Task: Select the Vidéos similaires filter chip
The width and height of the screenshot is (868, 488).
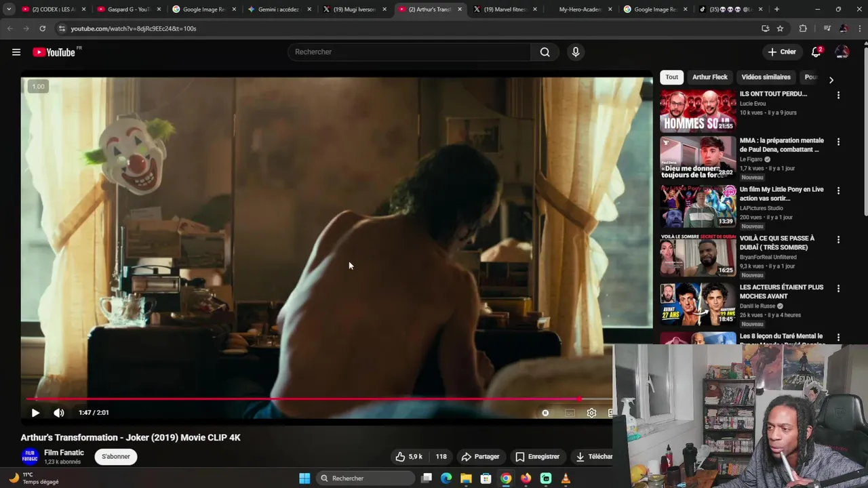Action: pos(766,77)
